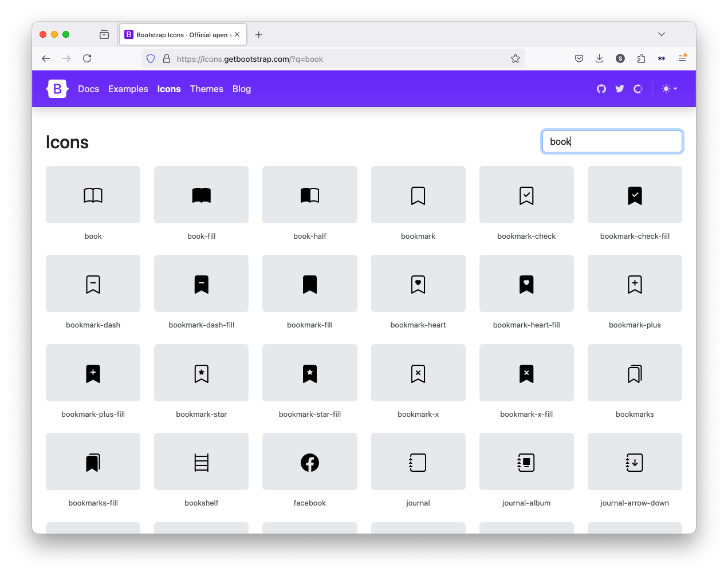This screenshot has height=576, width=728.
Task: Click the facebook icon tile
Action: point(309,462)
